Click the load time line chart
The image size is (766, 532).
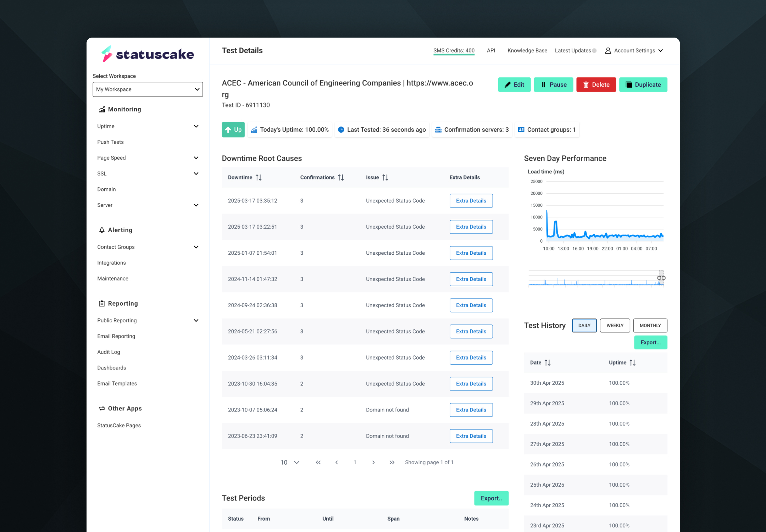coord(604,211)
